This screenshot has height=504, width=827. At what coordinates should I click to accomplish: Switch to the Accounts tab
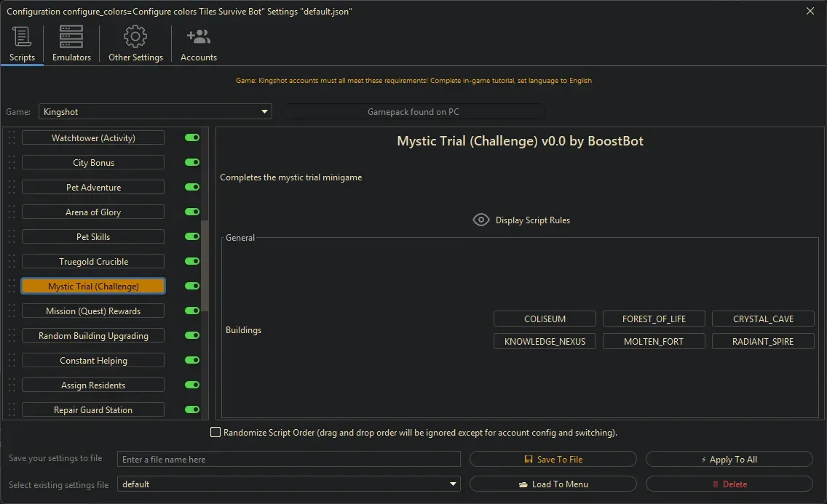click(198, 44)
